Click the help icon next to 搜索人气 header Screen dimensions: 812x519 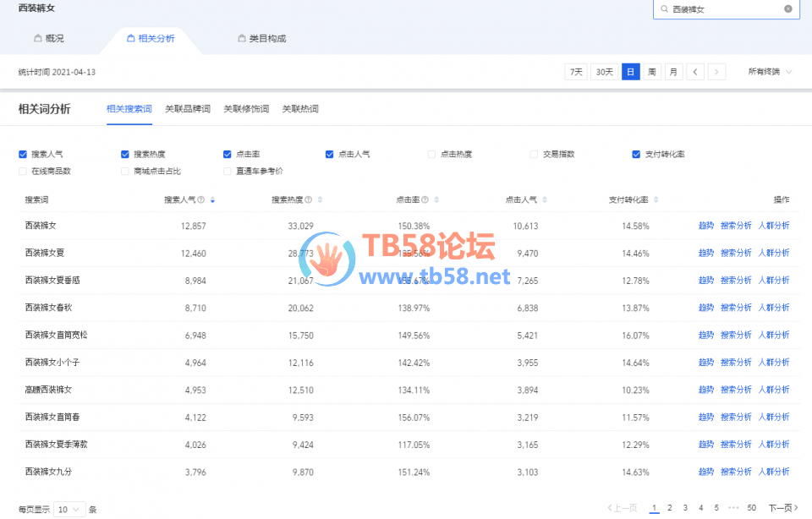tap(201, 199)
